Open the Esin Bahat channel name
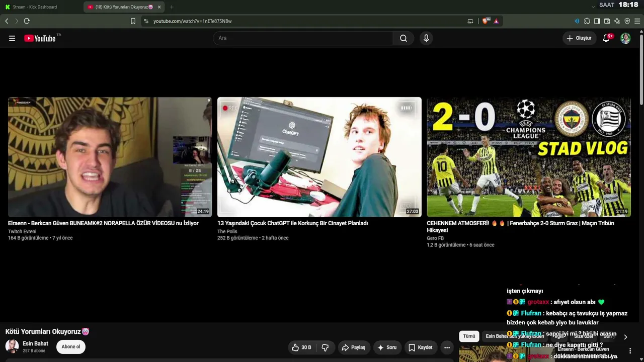 tap(35, 343)
